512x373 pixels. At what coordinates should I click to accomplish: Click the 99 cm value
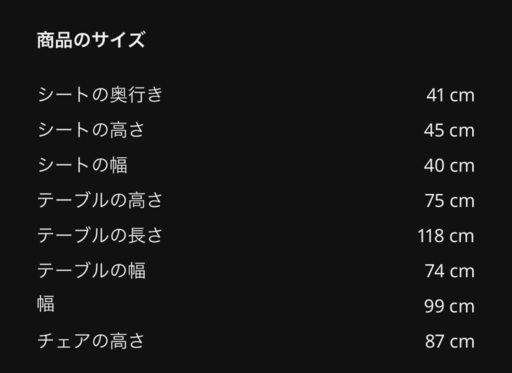[449, 306]
